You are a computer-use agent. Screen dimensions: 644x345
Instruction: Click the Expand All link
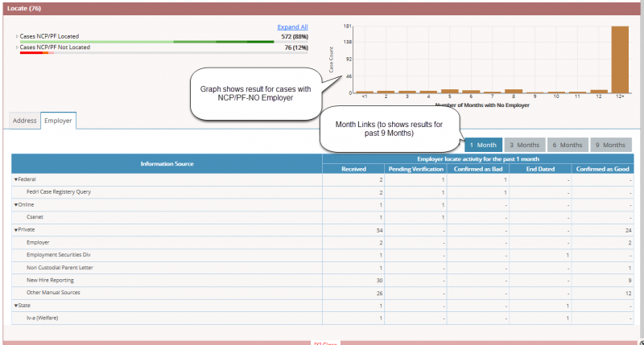pyautogui.click(x=292, y=27)
